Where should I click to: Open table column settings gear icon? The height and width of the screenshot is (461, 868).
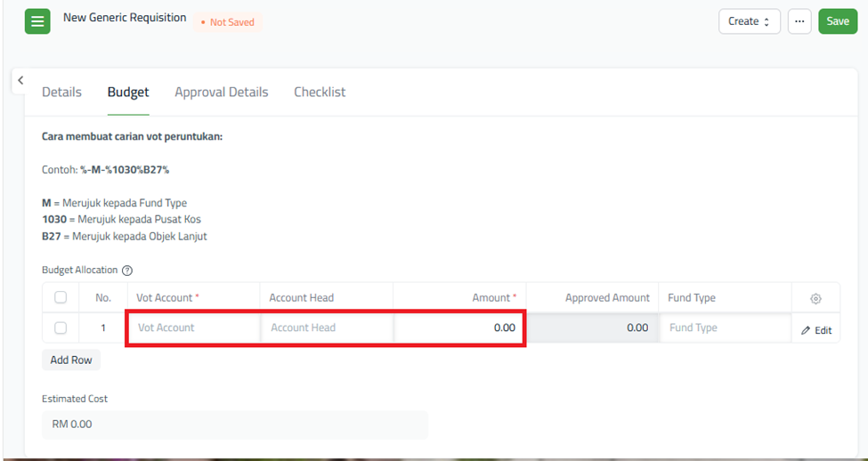click(x=815, y=299)
